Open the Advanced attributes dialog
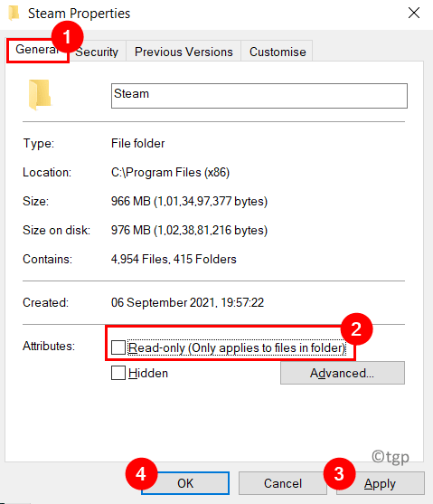The width and height of the screenshot is (433, 504). 343,373
